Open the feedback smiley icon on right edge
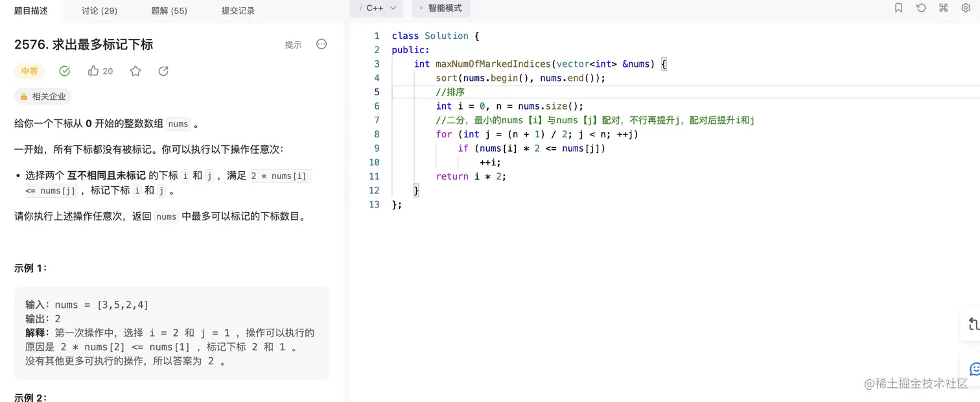This screenshot has width=980, height=402. (974, 368)
